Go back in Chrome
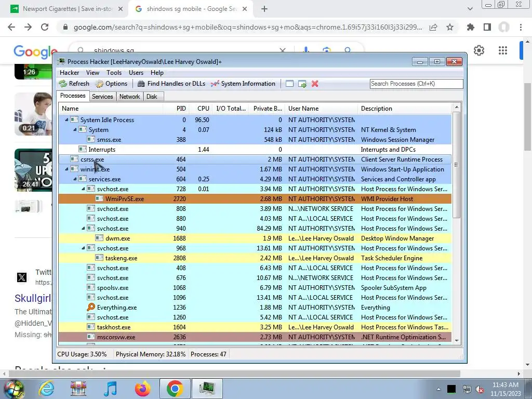532x399 pixels. coord(11,27)
